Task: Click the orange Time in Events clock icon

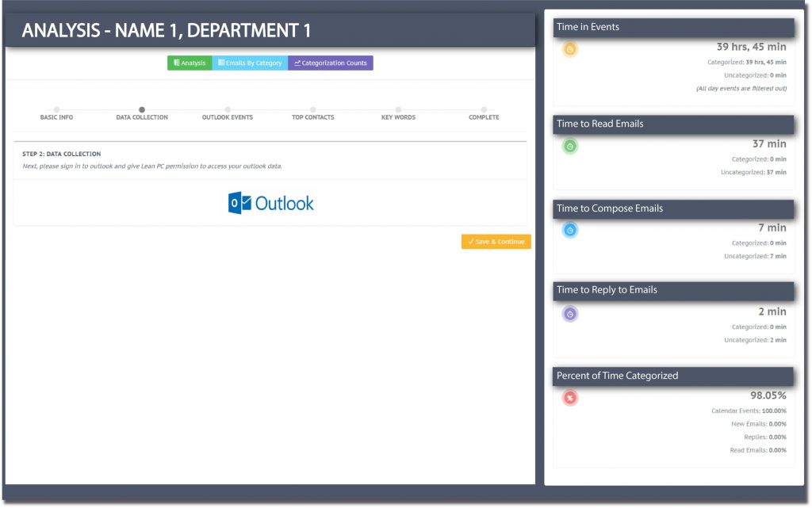Action: (569, 49)
